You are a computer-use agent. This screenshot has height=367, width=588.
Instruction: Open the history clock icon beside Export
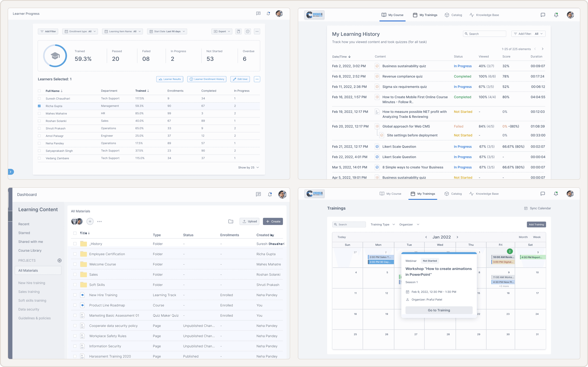248,31
